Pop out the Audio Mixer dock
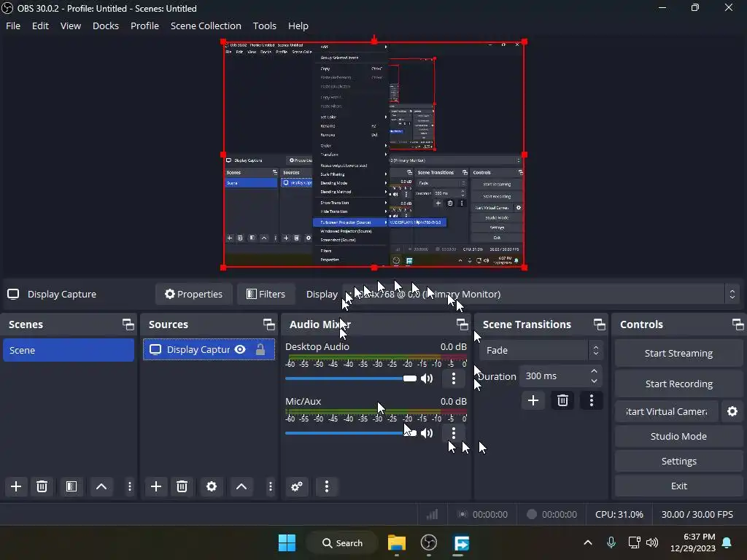747x560 pixels. [x=462, y=324]
